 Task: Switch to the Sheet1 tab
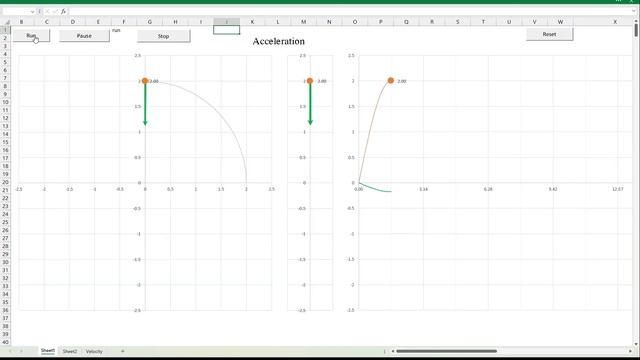pyautogui.click(x=48, y=351)
